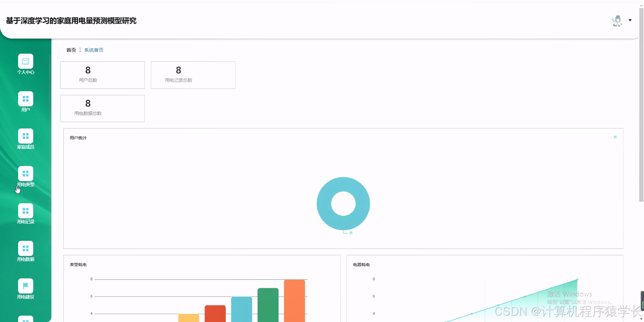
Task: Select the 用户总数 statistics card
Action: (103, 75)
